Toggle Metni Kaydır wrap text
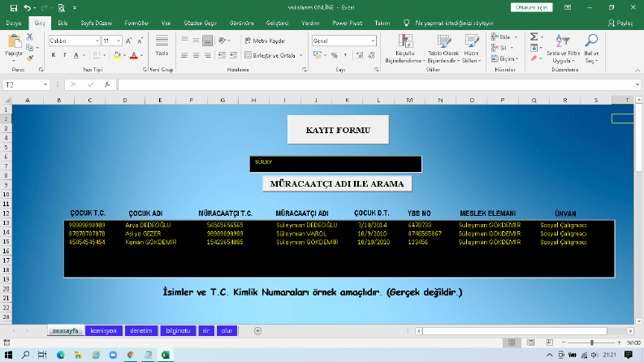Viewport: 644px width, 362px height. click(265, 41)
